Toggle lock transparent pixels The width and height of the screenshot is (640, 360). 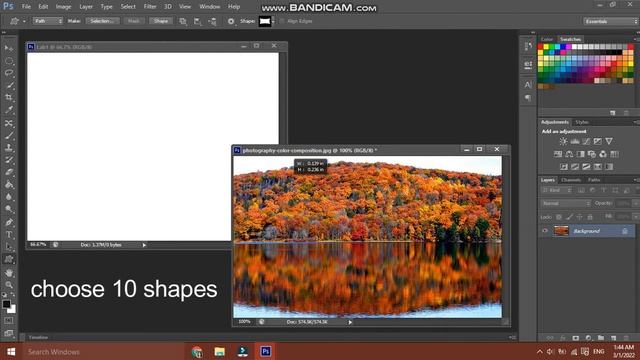click(x=559, y=217)
